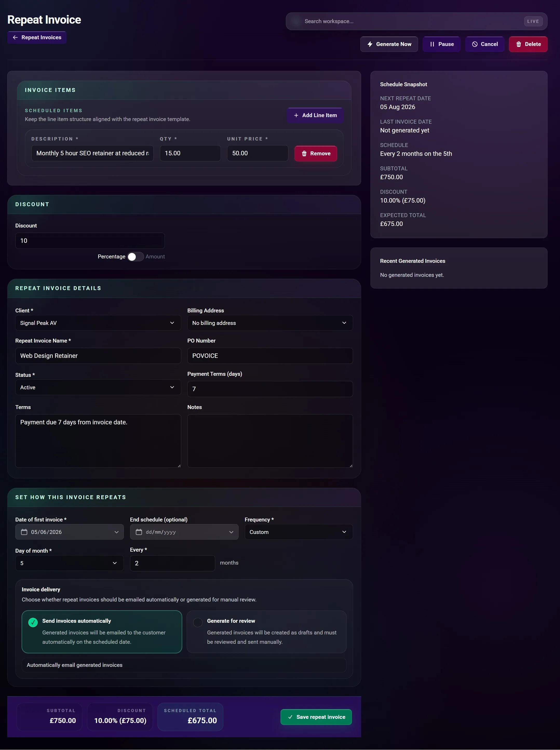Go back to Repeat Invoices list
The image size is (560, 750).
point(37,37)
